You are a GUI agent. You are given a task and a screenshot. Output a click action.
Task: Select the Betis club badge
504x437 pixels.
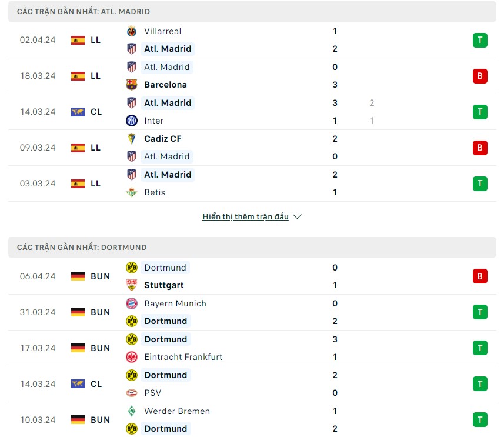132,192
